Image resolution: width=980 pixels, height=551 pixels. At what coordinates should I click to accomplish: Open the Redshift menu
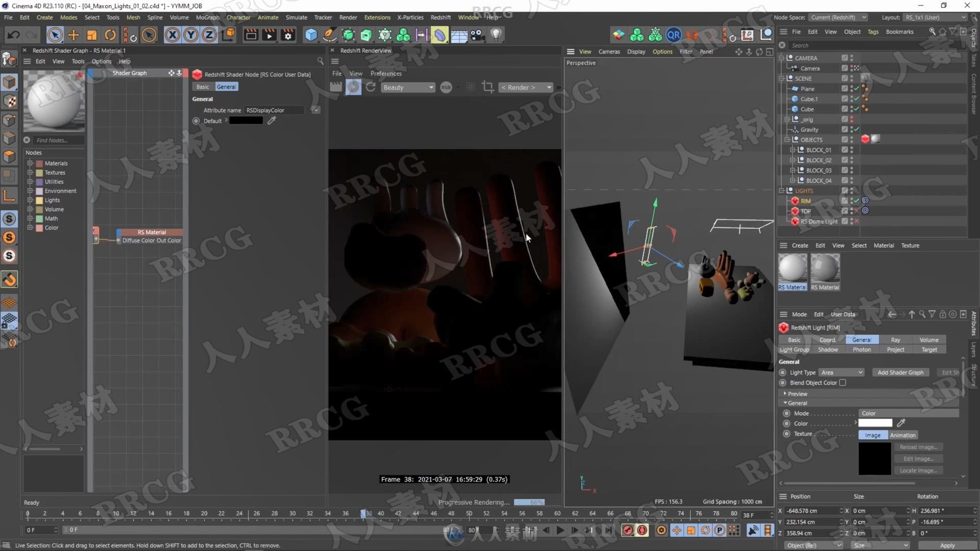click(440, 17)
